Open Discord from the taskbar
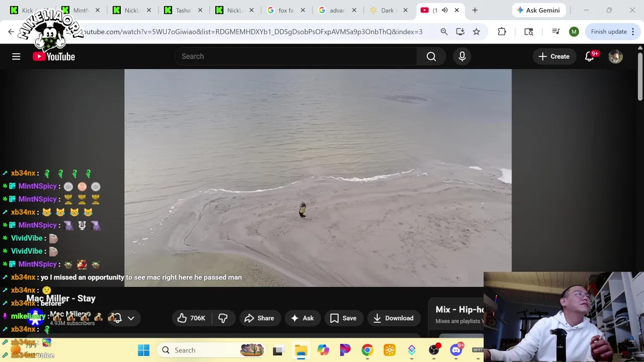Screen dimensions: 644x362 point(456,350)
